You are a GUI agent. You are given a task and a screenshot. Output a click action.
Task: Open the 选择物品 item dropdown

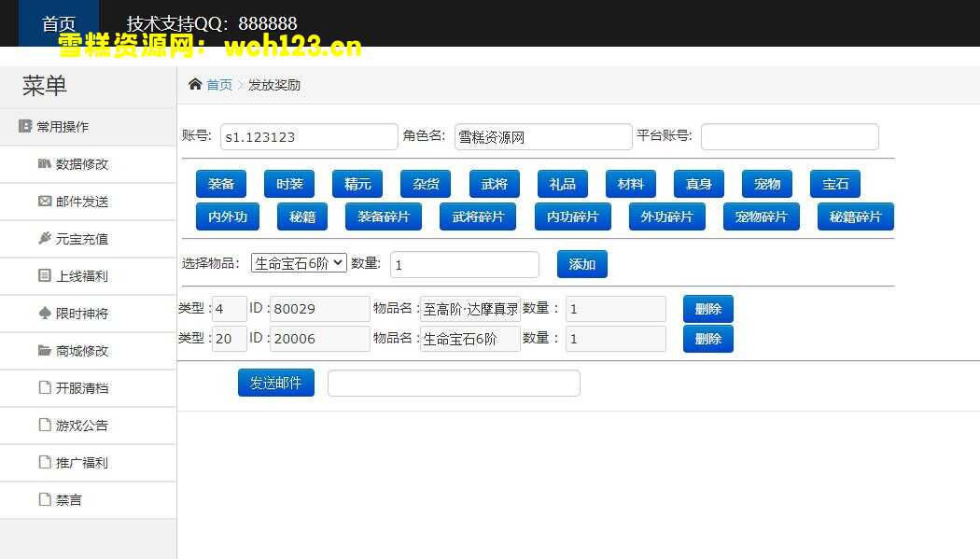[298, 262]
